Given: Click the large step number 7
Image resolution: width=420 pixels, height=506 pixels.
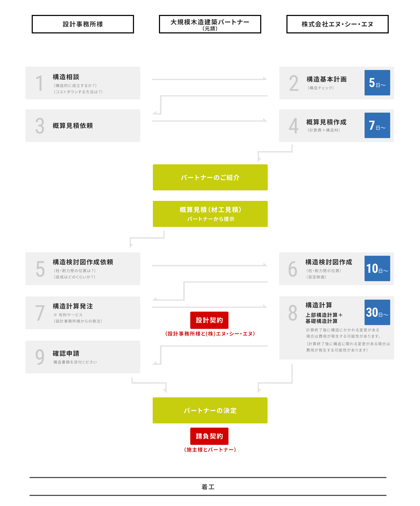Looking at the screenshot, I should click(x=40, y=313).
